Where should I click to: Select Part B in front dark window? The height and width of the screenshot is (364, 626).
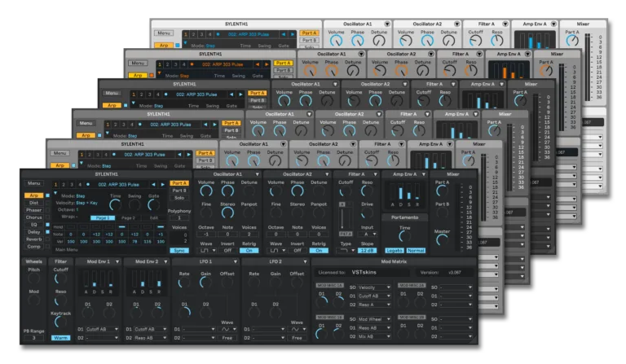point(179,191)
